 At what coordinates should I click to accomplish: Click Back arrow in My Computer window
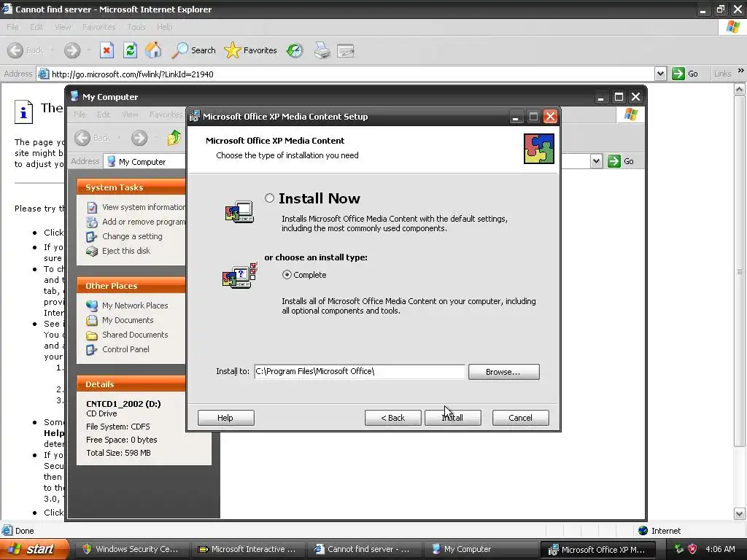82,138
